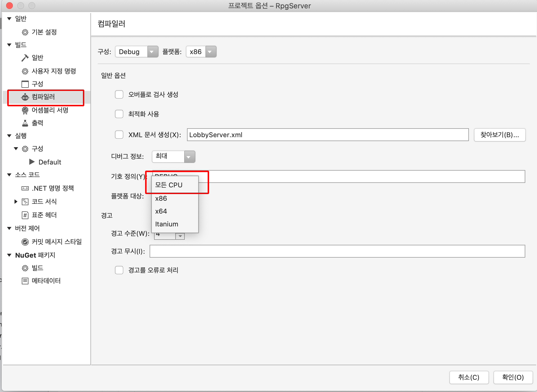Enable the 오버플로 검사 생성 checkbox
Viewport: 537px width, 392px height.
(119, 95)
